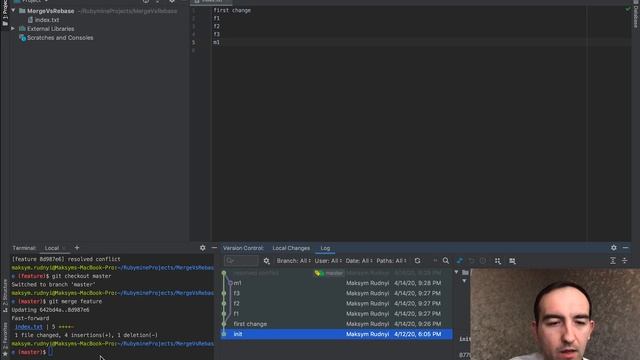Click the 'Fast-forward' terminal output
Screen dimensions: 640x360
(x=30, y=318)
